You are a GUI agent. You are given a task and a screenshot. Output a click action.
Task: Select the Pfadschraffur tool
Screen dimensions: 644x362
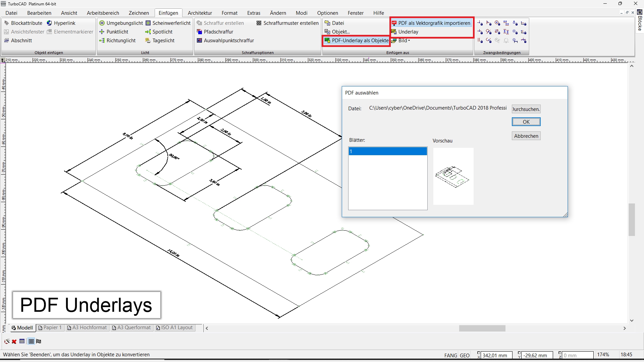(x=215, y=32)
